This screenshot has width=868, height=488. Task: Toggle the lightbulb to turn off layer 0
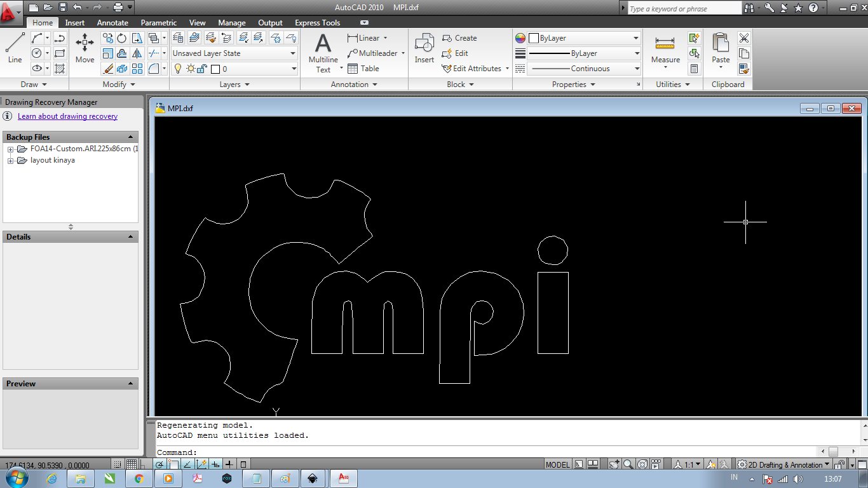coord(178,69)
